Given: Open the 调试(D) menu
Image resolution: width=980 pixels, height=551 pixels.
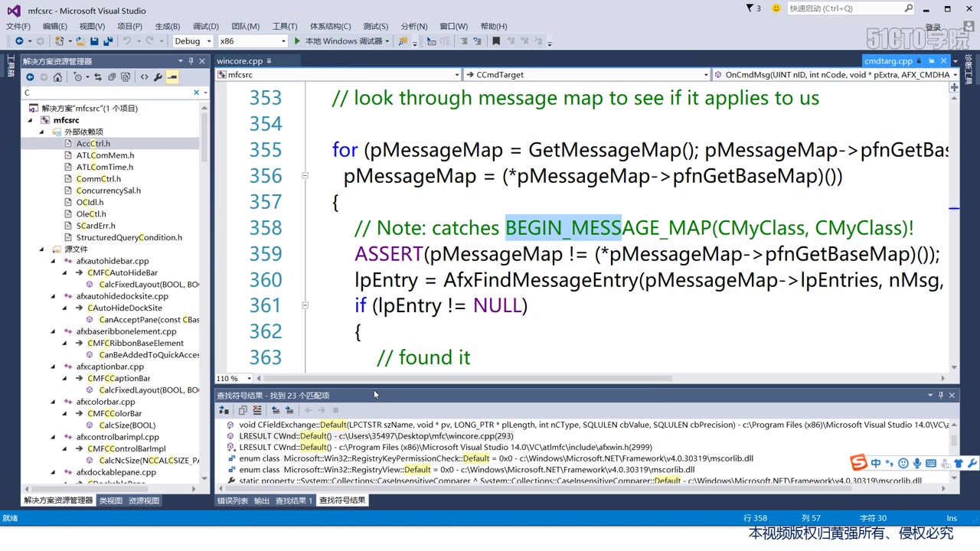Looking at the screenshot, I should tap(206, 26).
